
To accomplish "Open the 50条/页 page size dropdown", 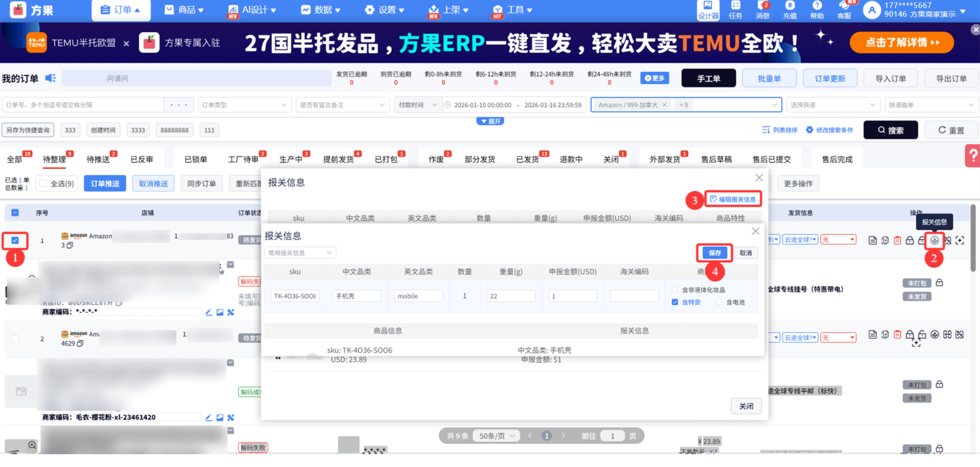I will (496, 436).
